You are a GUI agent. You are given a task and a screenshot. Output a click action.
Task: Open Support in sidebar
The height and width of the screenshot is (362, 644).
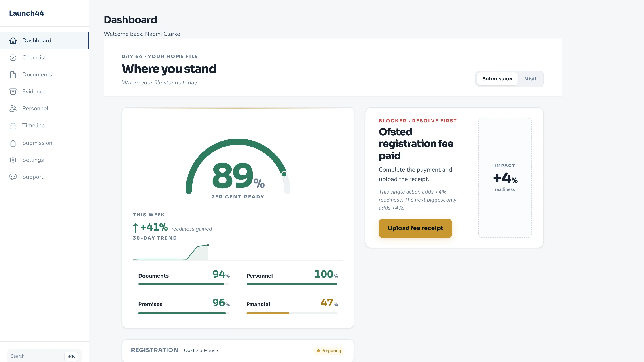pyautogui.click(x=44, y=177)
